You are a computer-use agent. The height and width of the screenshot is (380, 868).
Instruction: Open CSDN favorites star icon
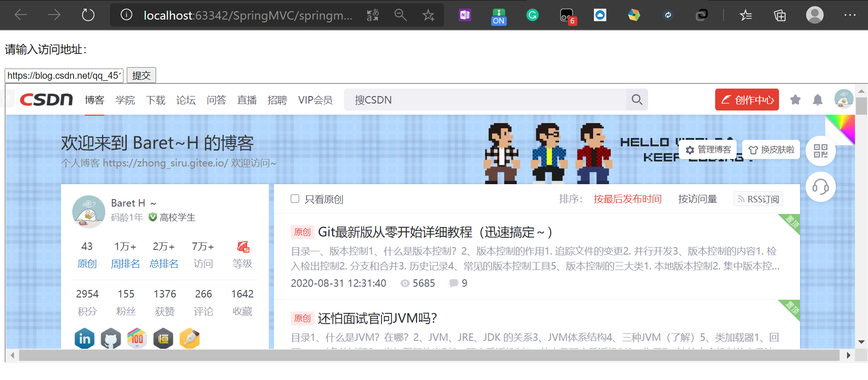point(795,99)
